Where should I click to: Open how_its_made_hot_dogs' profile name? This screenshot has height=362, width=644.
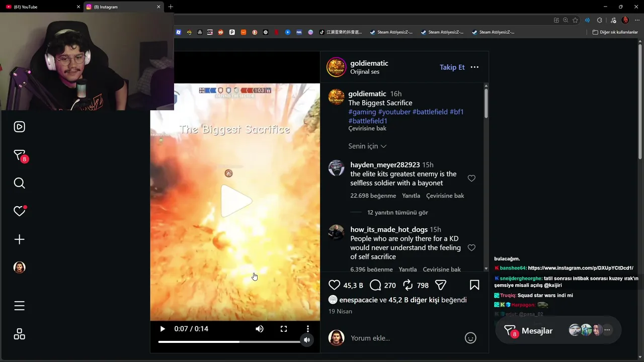point(389,230)
